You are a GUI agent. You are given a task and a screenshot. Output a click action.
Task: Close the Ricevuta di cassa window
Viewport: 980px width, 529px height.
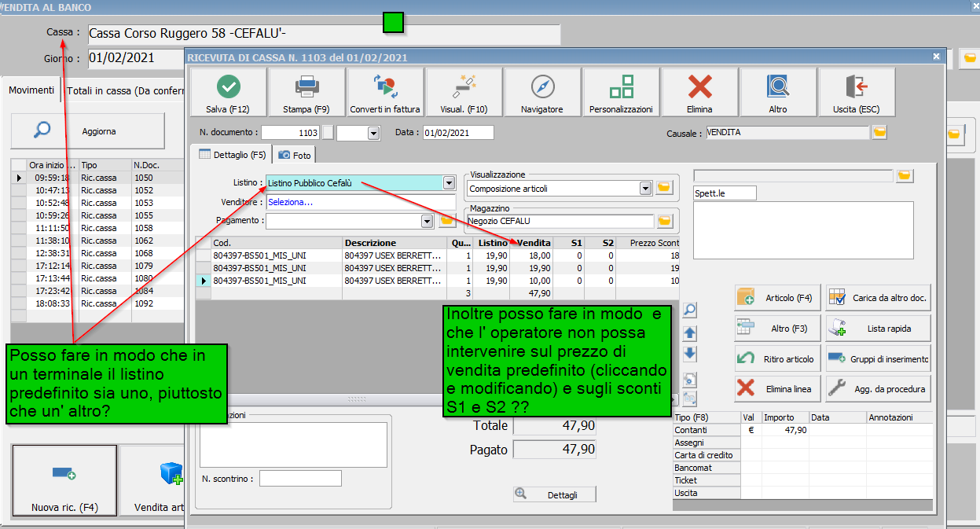pos(936,57)
